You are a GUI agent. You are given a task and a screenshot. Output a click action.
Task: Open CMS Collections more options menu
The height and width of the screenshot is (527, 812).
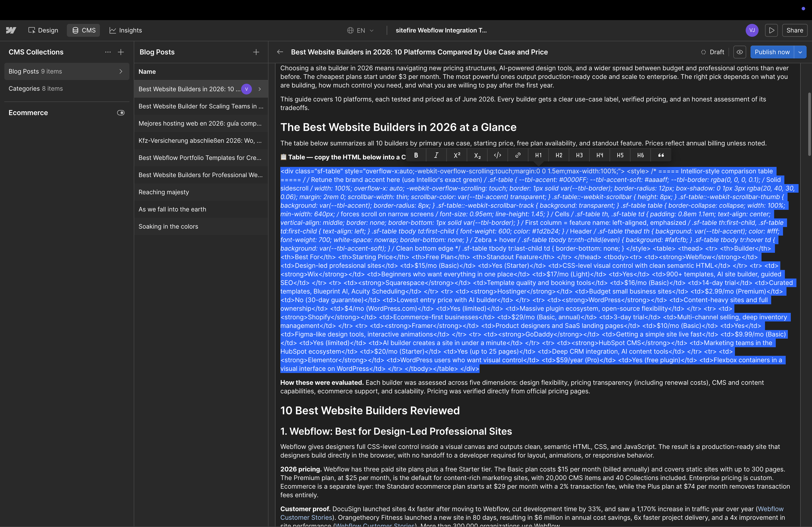click(108, 52)
